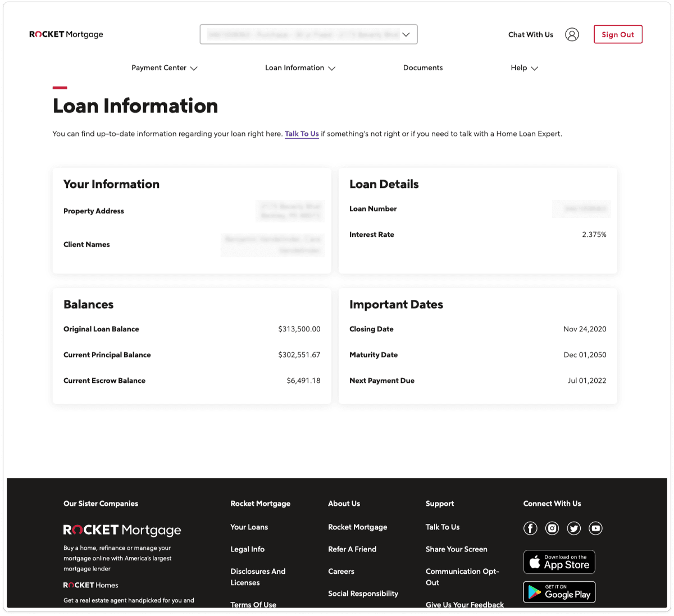Select the $6,491.18 escrow balance

303,381
